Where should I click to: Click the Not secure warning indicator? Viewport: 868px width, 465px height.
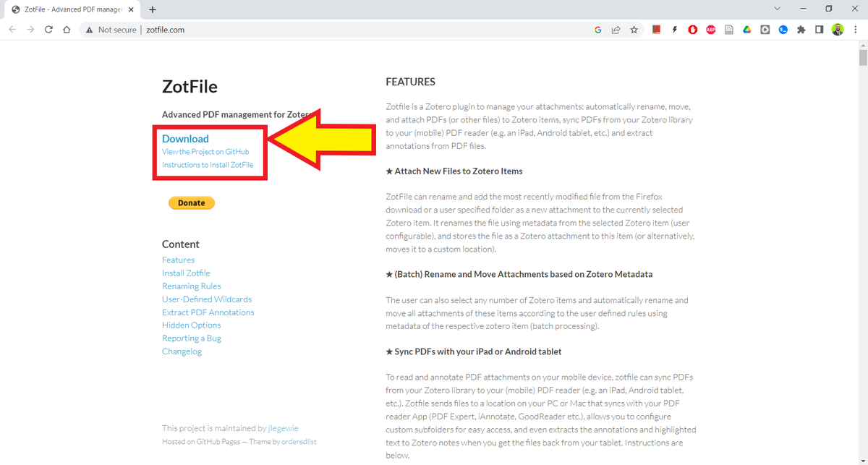point(110,30)
